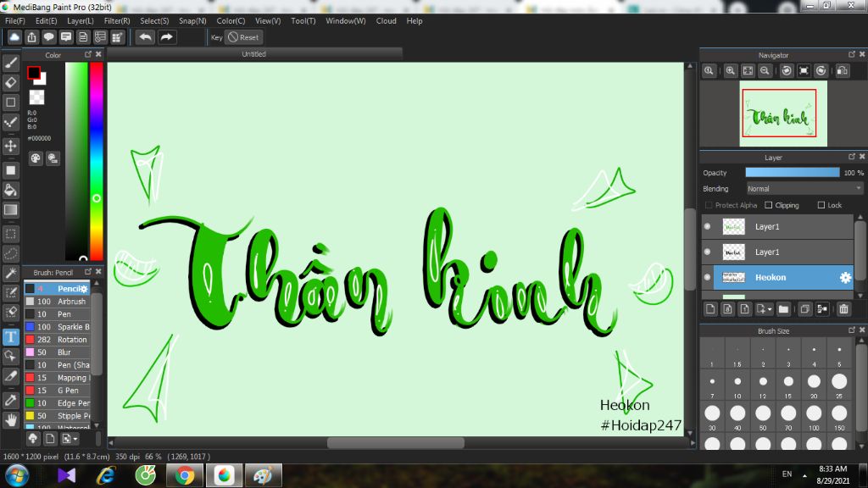This screenshot has width=868, height=488.
Task: Click the flip view icon in Navigator
Action: point(843,71)
